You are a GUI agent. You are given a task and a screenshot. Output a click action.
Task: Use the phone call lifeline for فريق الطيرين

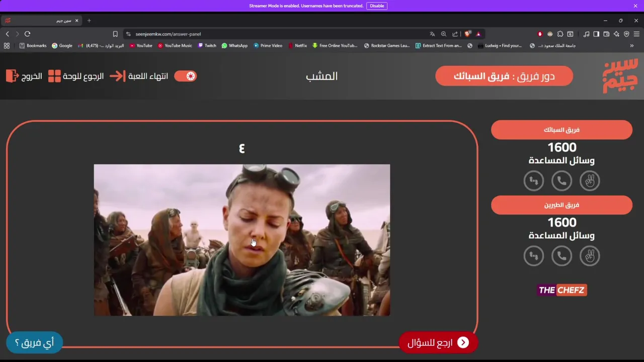[x=561, y=256]
